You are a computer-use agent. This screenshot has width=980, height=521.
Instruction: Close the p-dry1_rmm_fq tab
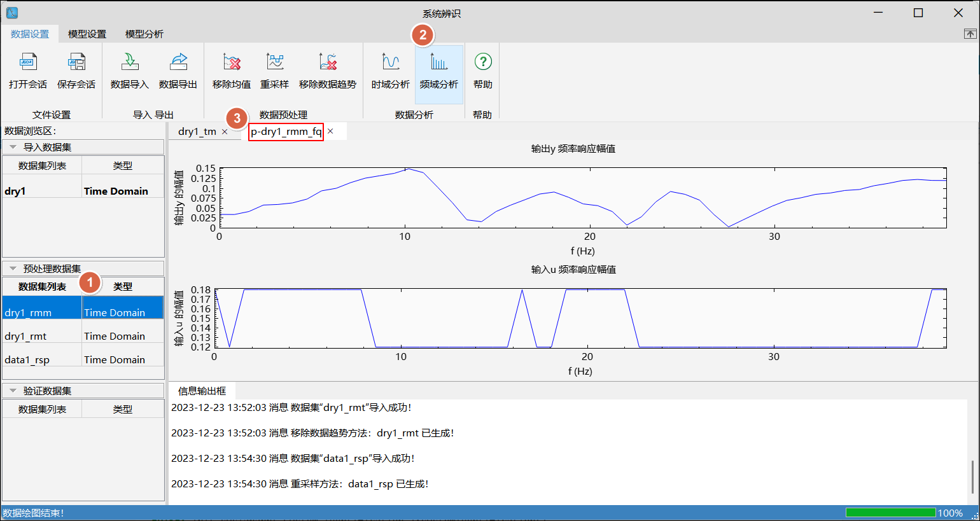pyautogui.click(x=330, y=132)
